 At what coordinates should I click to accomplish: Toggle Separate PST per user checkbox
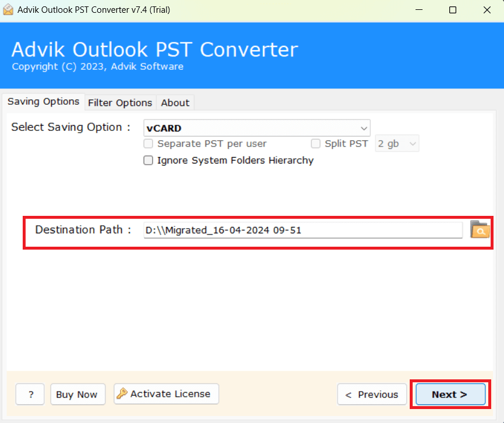pyautogui.click(x=148, y=143)
